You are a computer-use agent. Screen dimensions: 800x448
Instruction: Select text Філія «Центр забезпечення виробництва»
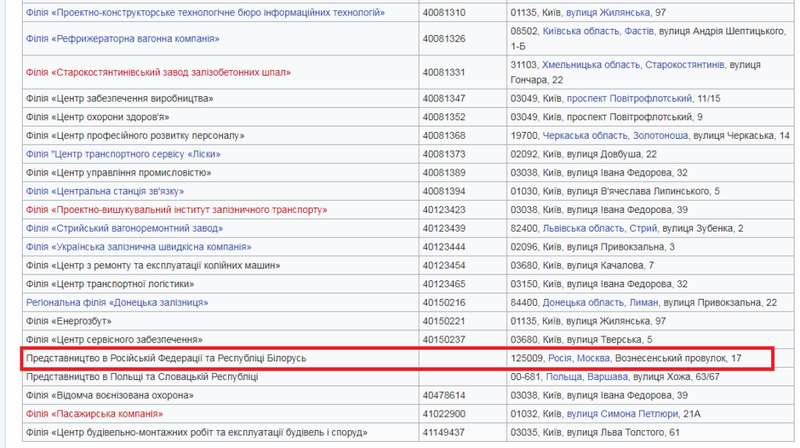point(119,98)
